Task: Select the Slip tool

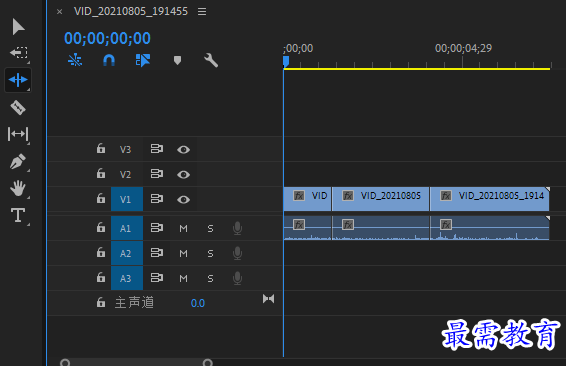Action: (x=18, y=134)
